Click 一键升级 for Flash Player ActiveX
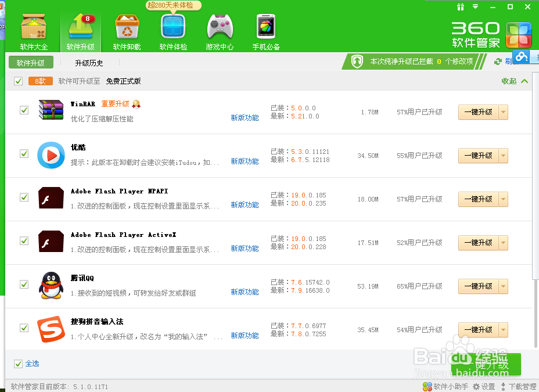 click(x=478, y=243)
